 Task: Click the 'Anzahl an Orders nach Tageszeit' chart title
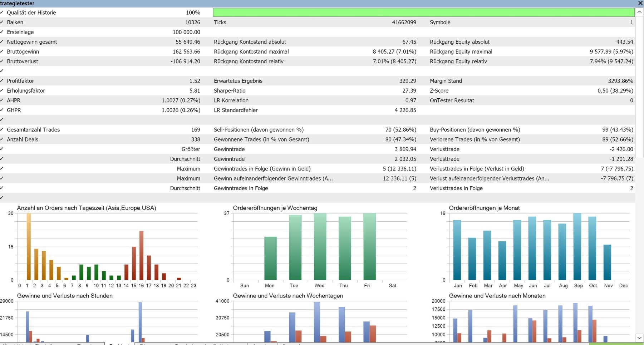click(87, 208)
